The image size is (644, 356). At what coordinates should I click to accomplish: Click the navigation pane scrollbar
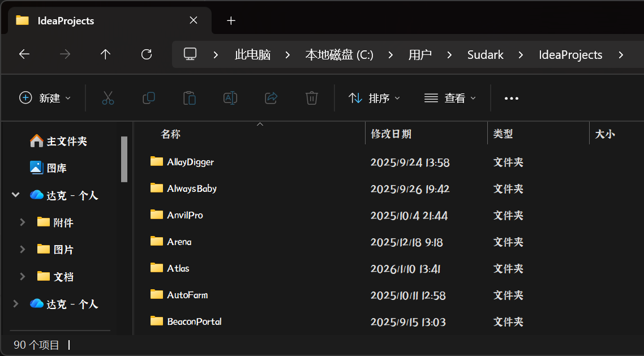click(x=124, y=159)
